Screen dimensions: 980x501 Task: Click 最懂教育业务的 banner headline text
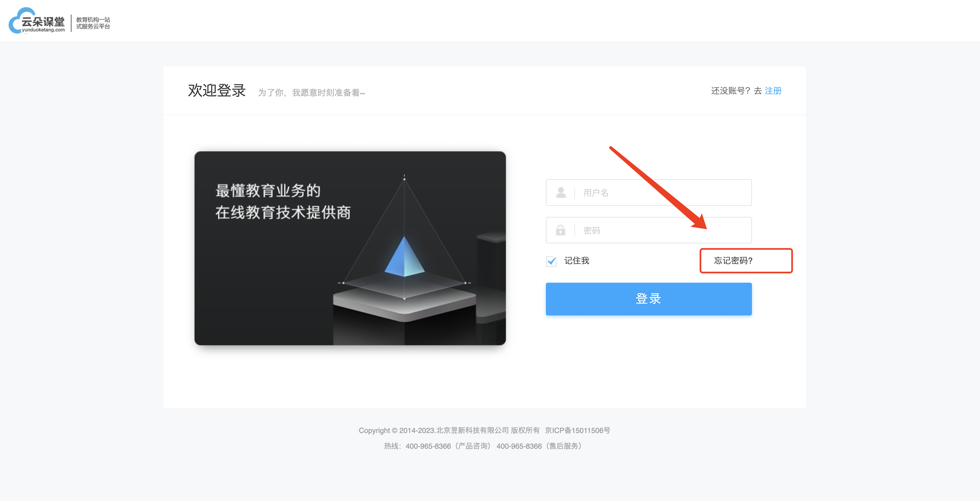click(x=268, y=191)
